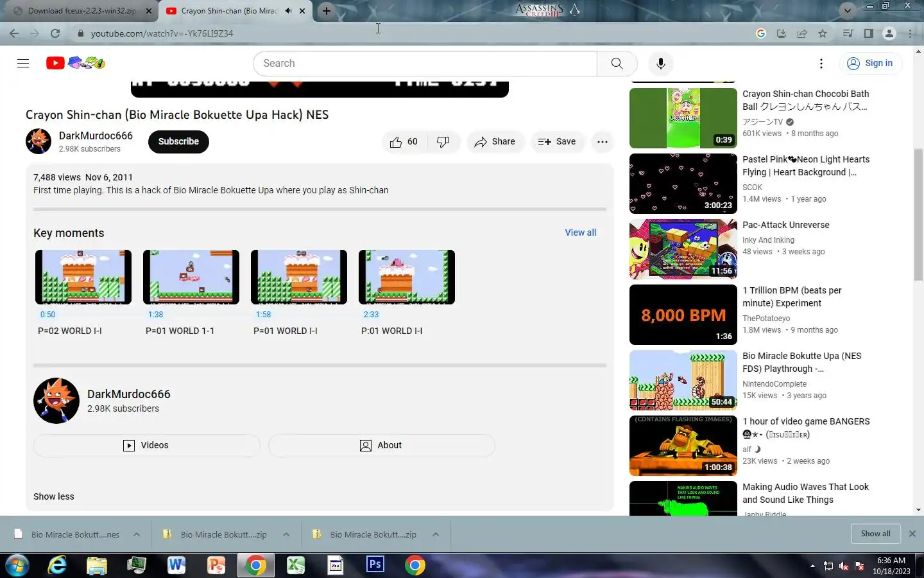Viewport: 924px width, 578px height.
Task: Select the Crayon Shin-chan YouTube tab
Action: 229,11
